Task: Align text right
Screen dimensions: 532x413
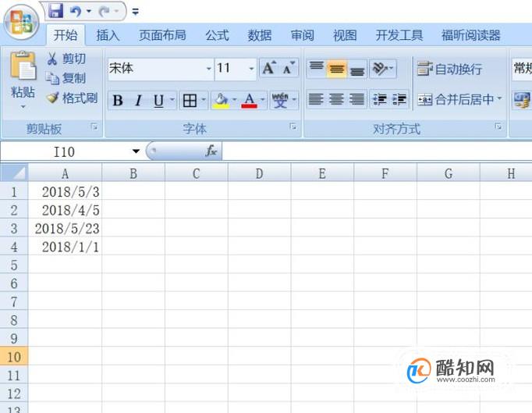Action: (357, 99)
